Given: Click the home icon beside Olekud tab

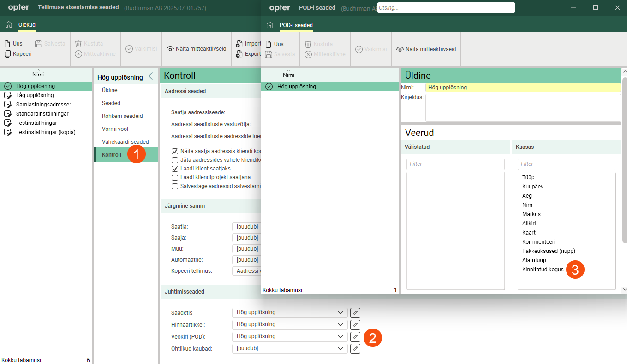Looking at the screenshot, I should point(8,25).
